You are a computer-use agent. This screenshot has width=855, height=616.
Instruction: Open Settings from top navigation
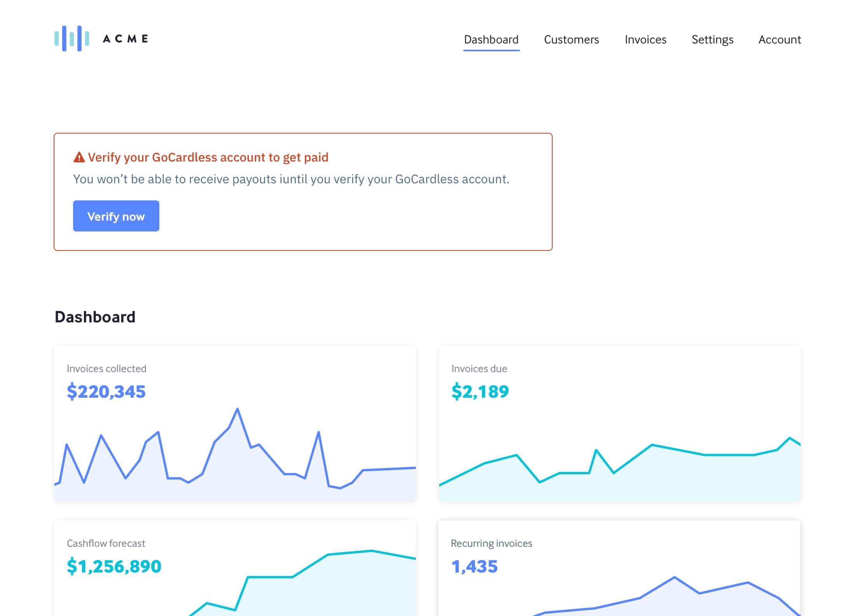point(712,40)
